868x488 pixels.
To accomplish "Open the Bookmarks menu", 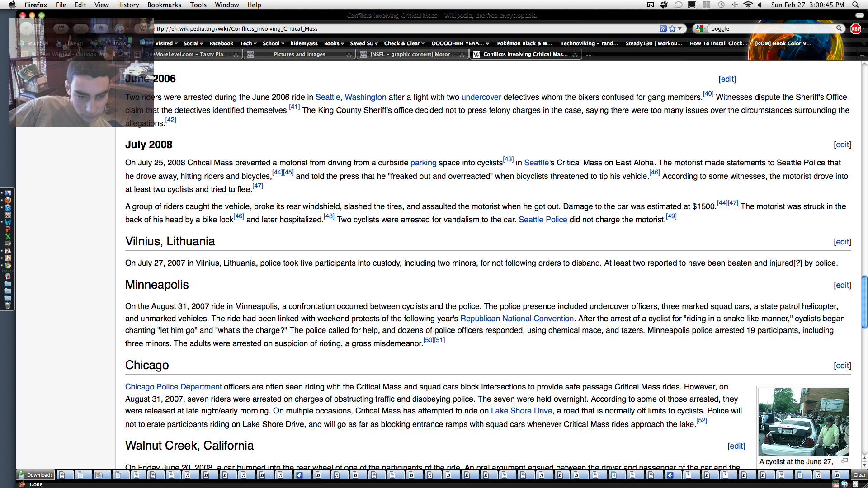I will pyautogui.click(x=164, y=5).
